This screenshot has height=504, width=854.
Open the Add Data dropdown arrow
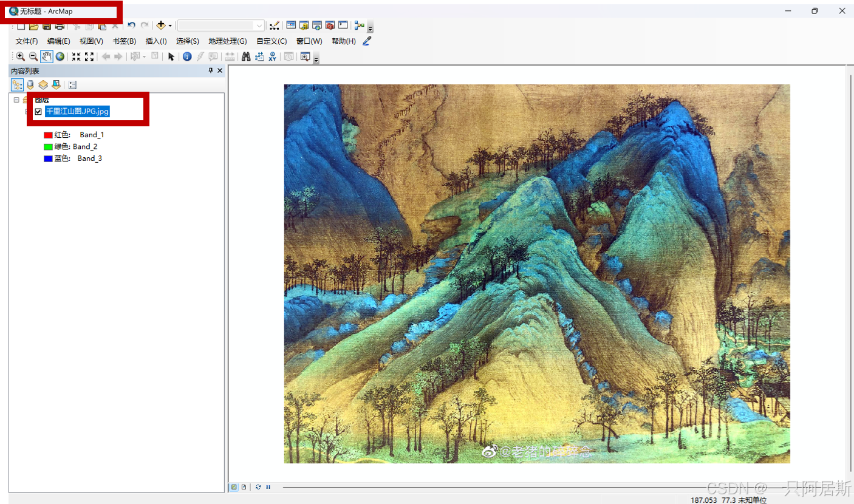170,26
